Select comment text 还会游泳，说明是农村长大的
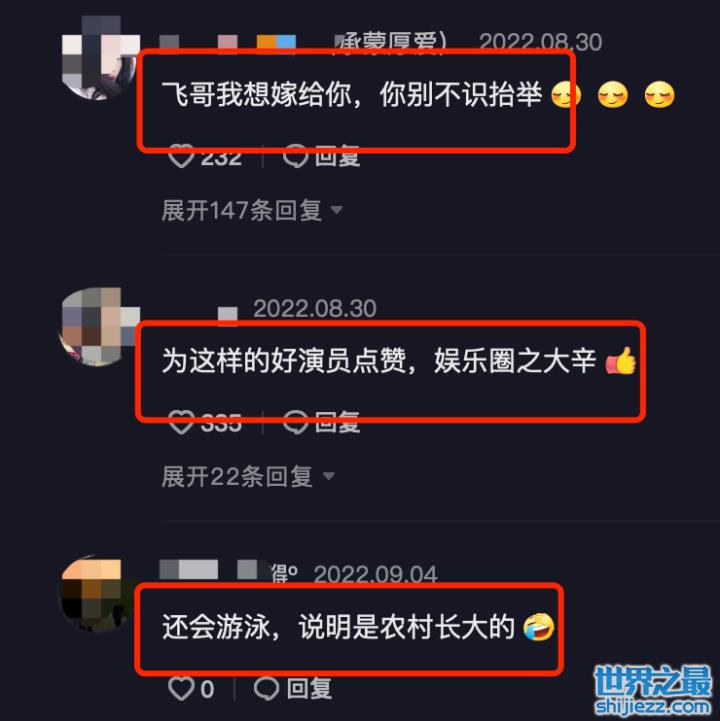 (x=338, y=627)
